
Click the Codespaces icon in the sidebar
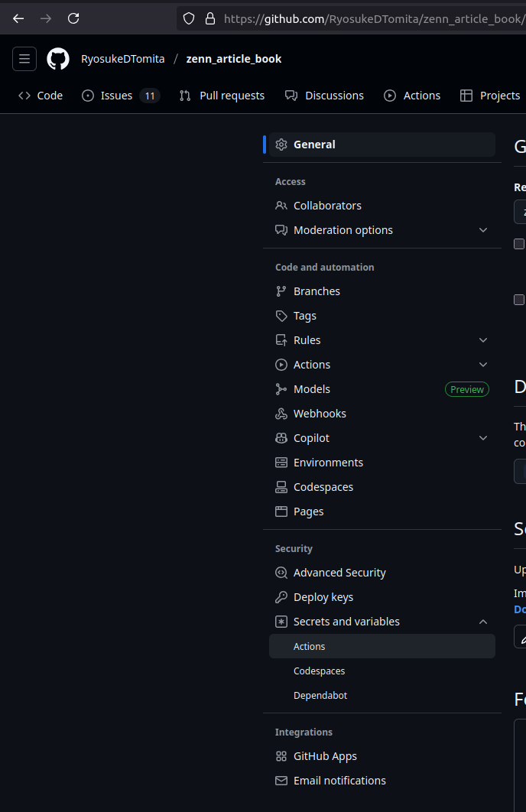click(281, 486)
